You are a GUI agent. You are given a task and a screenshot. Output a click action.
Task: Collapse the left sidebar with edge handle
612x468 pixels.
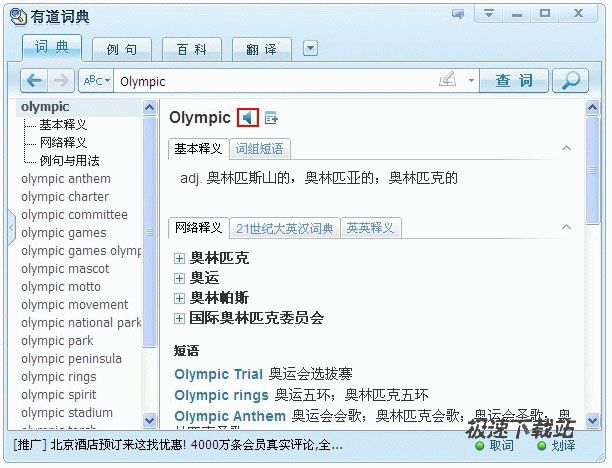pyautogui.click(x=11, y=228)
